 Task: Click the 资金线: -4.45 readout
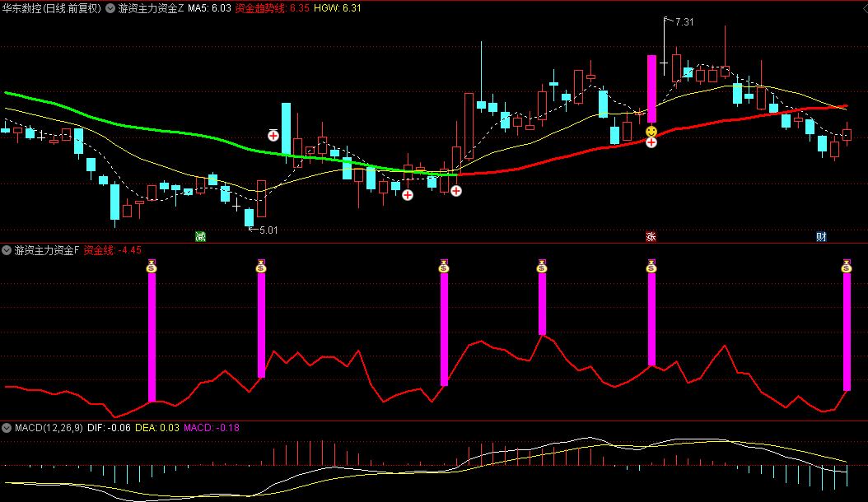point(112,251)
